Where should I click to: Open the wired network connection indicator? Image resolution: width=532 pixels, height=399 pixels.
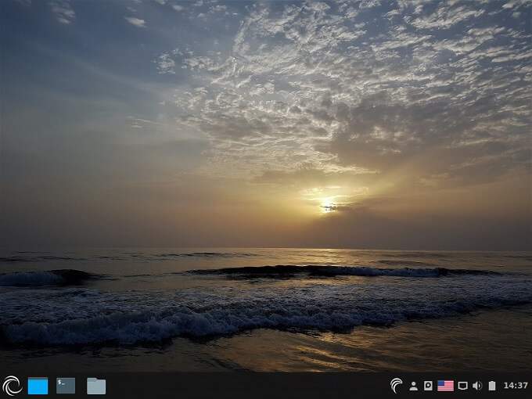click(x=462, y=386)
